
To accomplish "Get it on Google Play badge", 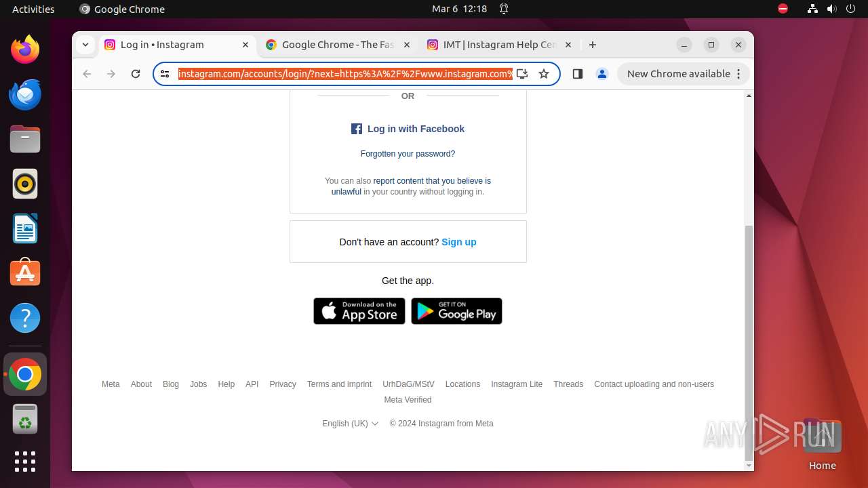I will click(x=456, y=311).
